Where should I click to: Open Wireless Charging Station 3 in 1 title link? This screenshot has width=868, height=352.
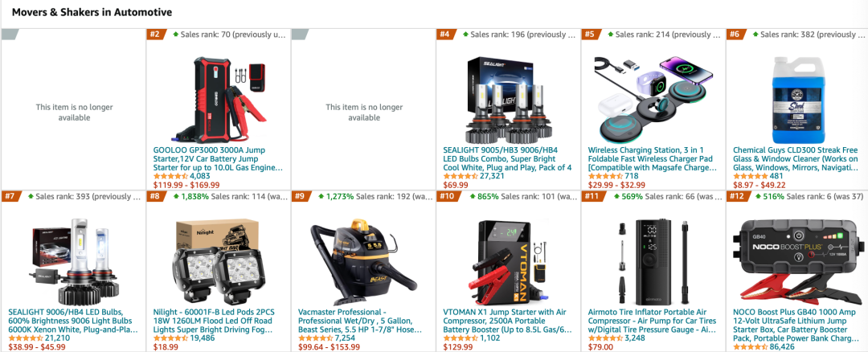[x=653, y=158]
